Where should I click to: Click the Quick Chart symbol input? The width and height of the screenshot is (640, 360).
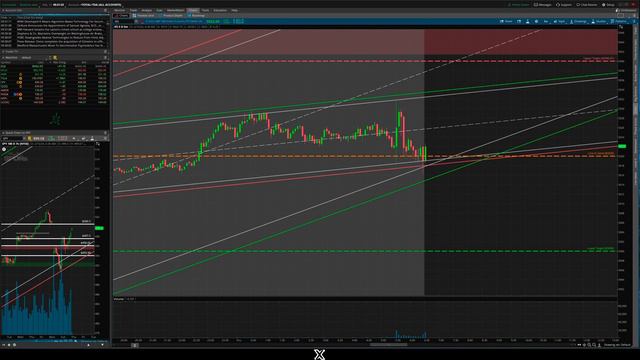(x=12, y=138)
